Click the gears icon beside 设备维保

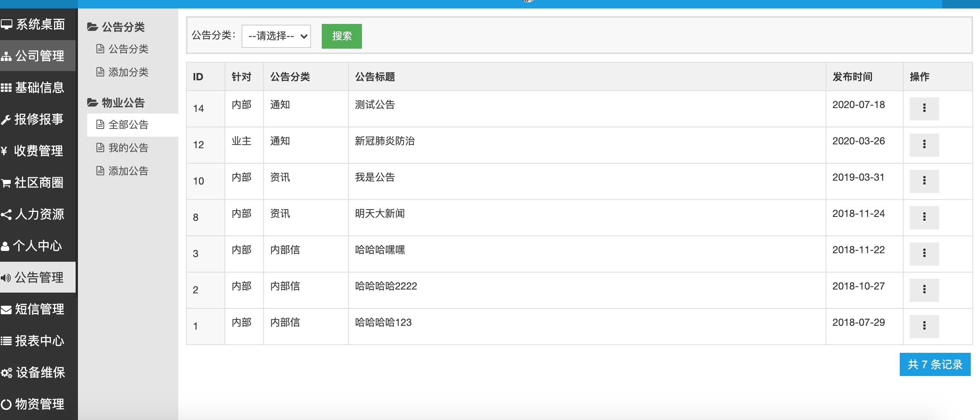(7, 373)
